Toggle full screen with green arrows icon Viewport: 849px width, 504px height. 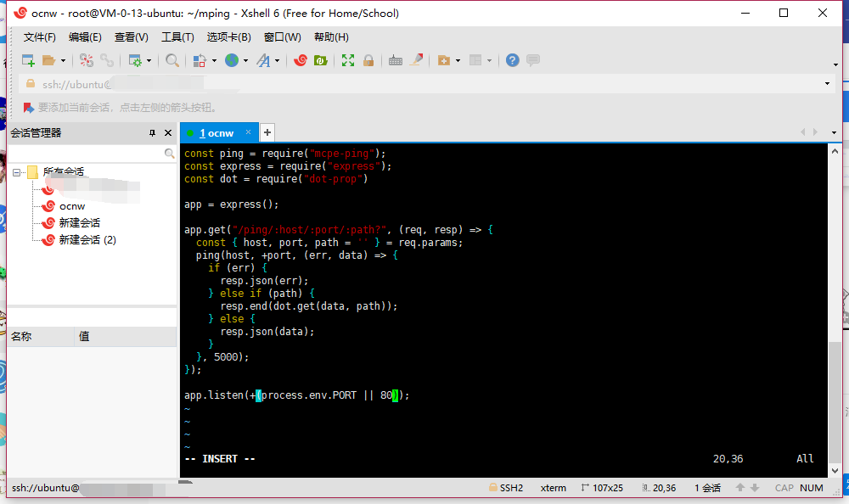pos(348,60)
